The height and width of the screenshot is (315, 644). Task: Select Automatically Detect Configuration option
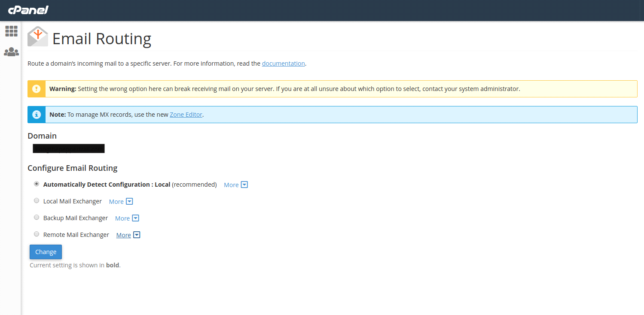[x=37, y=183]
